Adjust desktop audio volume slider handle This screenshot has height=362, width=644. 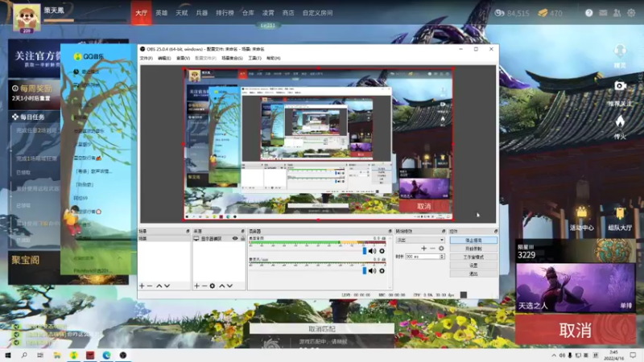(365, 251)
